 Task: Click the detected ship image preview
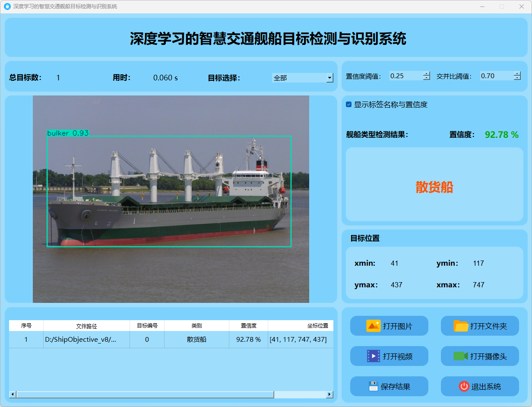click(171, 199)
